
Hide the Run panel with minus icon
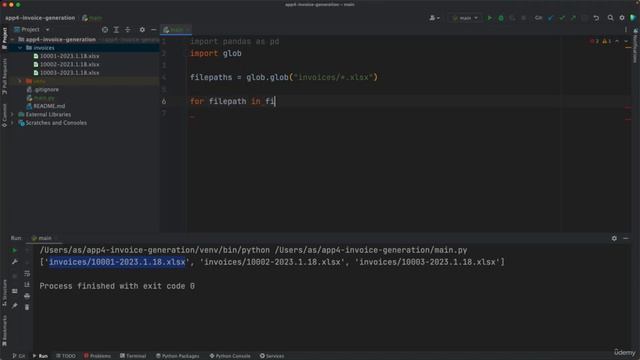[626, 238]
